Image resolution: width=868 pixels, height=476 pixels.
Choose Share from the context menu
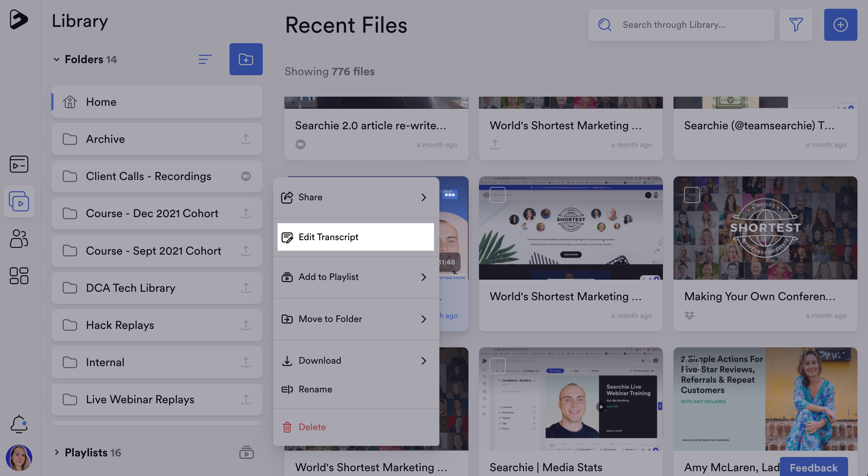355,198
